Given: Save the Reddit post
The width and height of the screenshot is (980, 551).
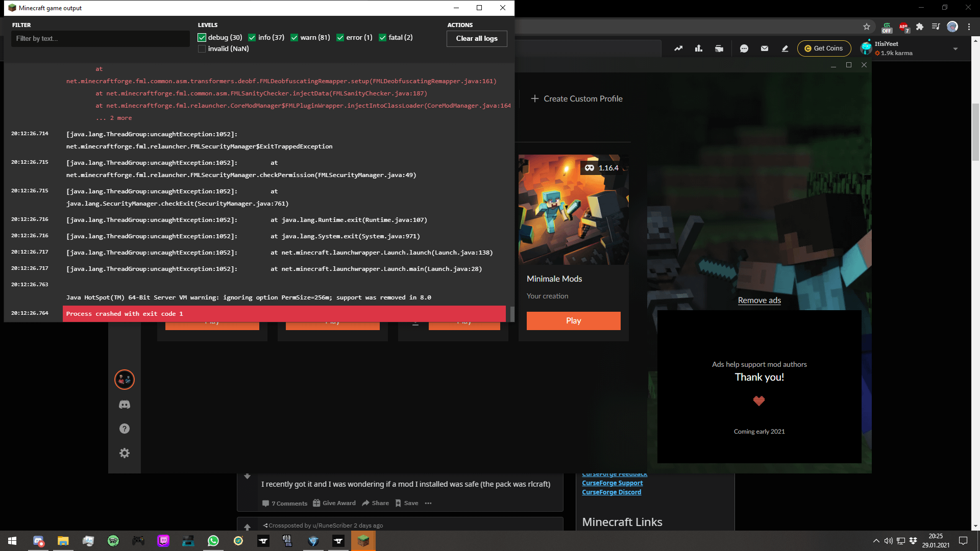Looking at the screenshot, I should click(x=407, y=503).
